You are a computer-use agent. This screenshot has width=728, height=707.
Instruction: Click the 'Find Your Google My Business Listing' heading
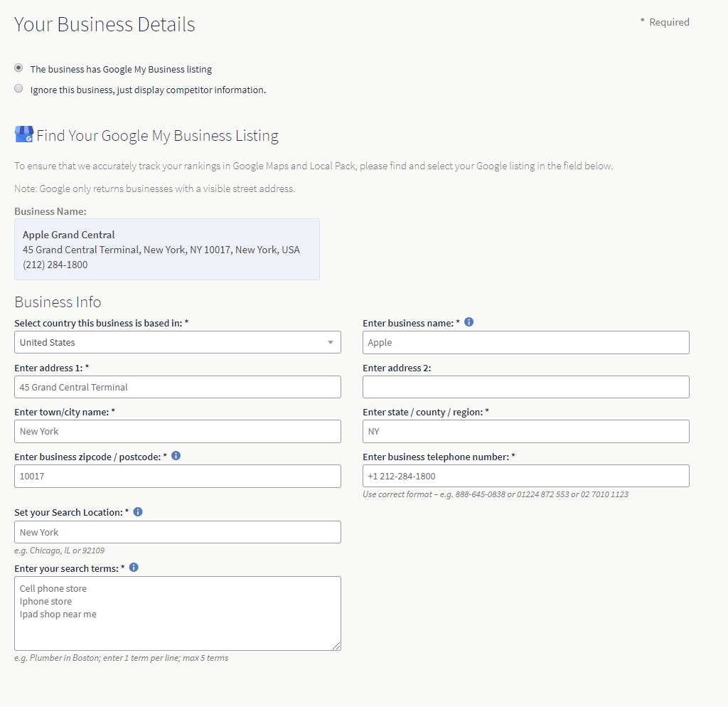pyautogui.click(x=157, y=136)
